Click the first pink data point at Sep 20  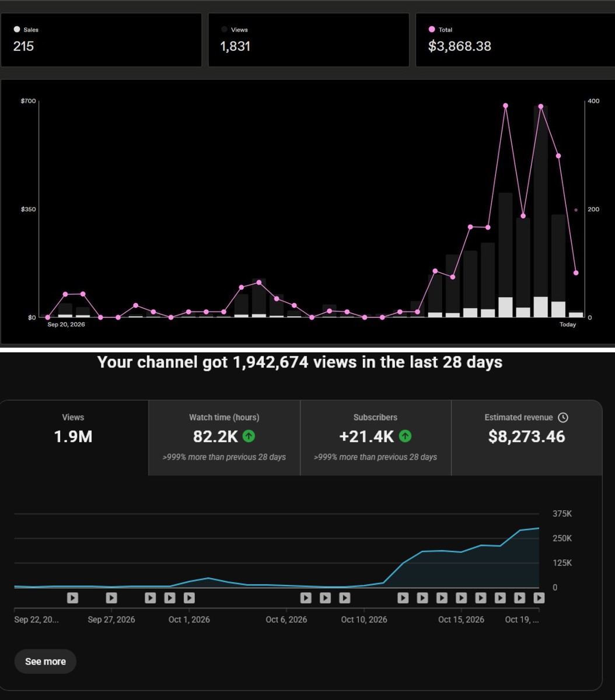coord(48,317)
